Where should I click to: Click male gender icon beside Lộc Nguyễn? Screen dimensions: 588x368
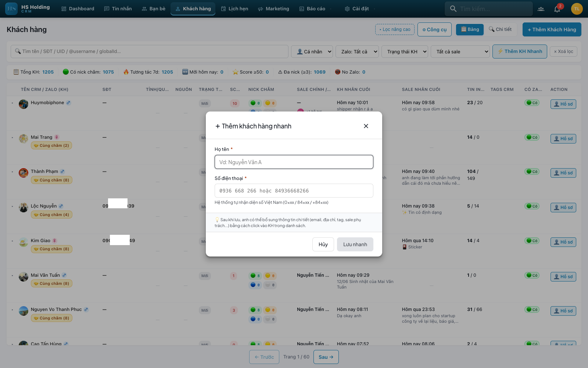pos(61,206)
